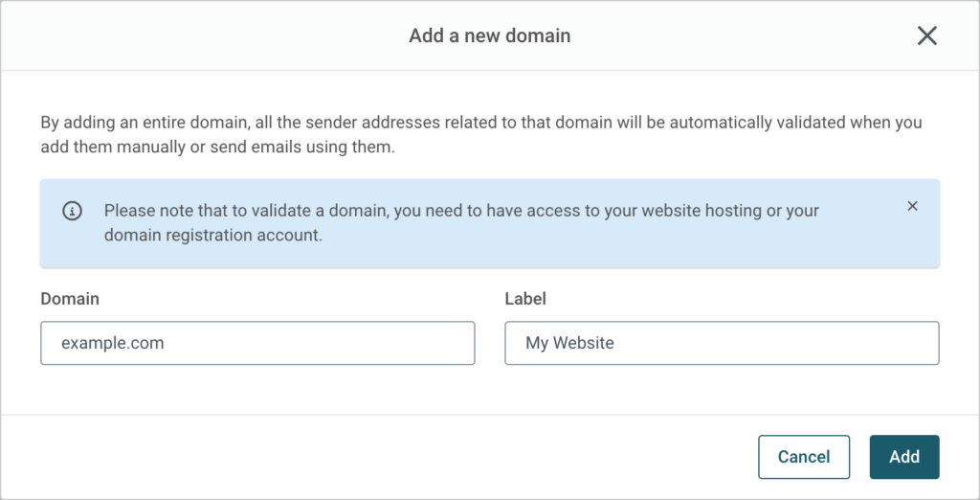Click the "My Website" placeholder text
The height and width of the screenshot is (500, 980).
[x=569, y=343]
